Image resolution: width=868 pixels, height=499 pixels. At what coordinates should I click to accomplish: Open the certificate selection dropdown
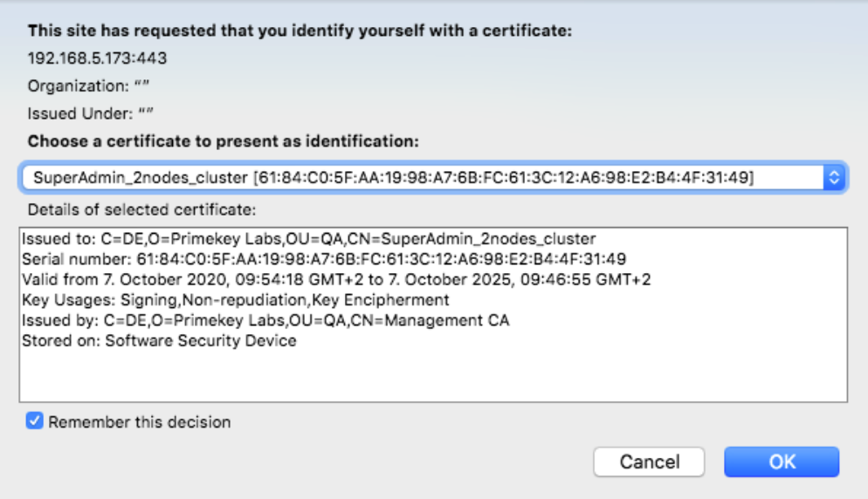432,178
